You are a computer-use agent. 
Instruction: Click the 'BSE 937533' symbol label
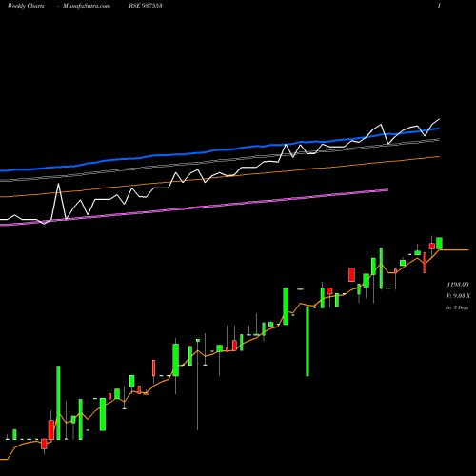click(146, 6)
